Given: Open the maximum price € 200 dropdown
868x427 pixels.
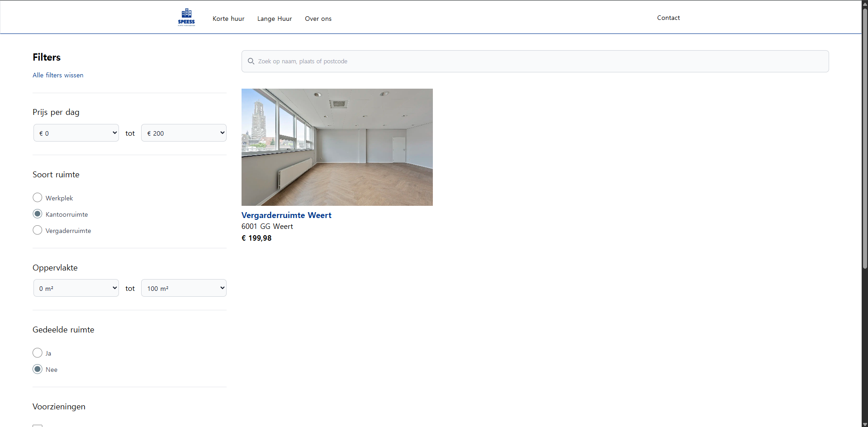Looking at the screenshot, I should click(184, 133).
